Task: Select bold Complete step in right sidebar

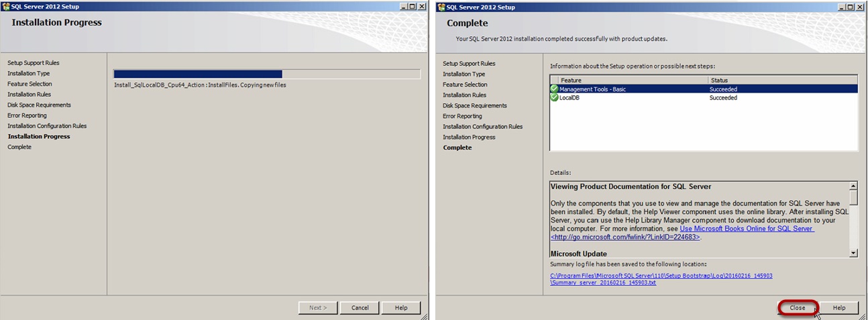Action: tap(457, 148)
